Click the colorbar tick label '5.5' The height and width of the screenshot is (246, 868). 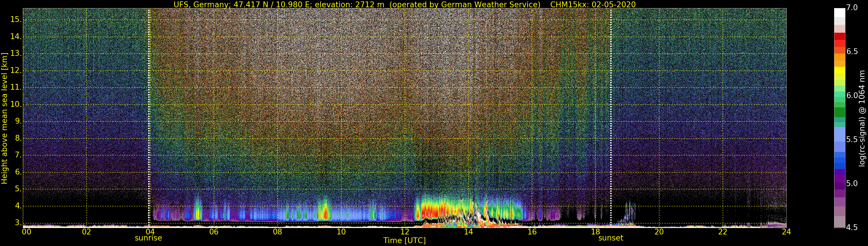pos(852,139)
